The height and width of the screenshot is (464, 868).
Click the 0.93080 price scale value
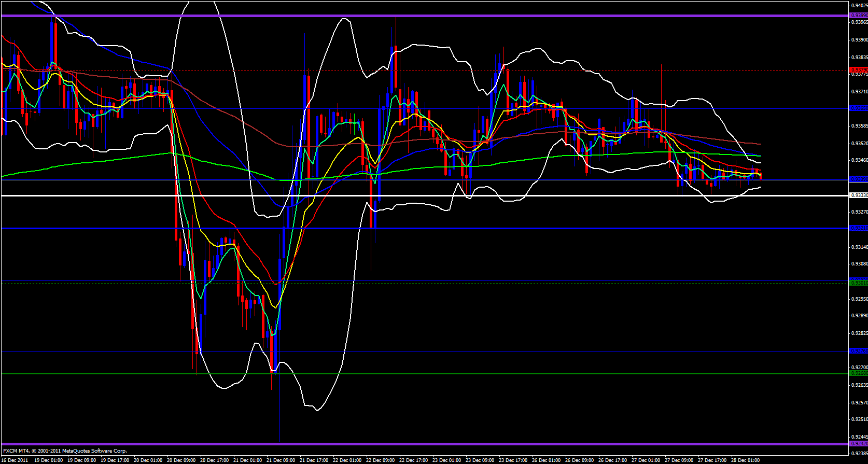tap(859, 263)
